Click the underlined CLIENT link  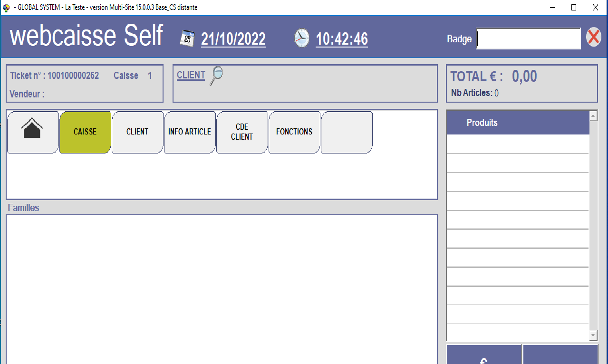[x=191, y=75]
